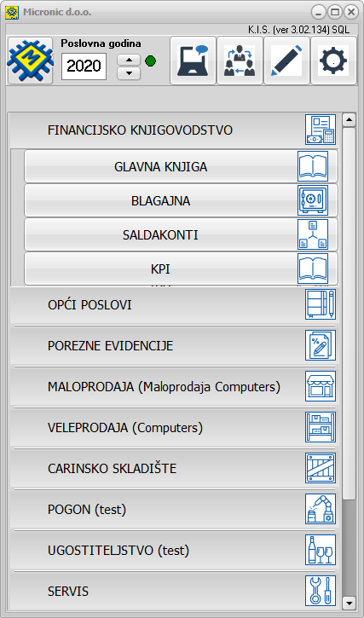Expand the OPĆI POSLOVI section
The image size is (364, 618).
click(174, 304)
